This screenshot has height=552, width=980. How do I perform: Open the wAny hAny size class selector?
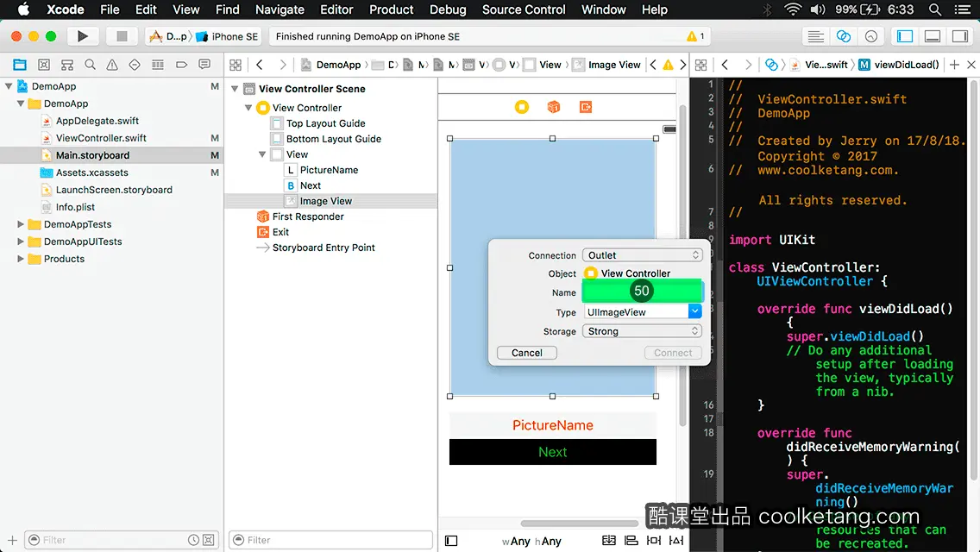click(532, 542)
